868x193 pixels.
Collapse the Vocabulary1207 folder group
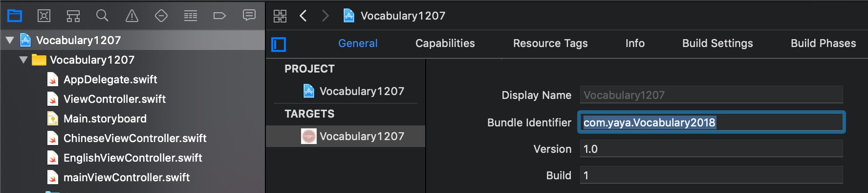click(x=23, y=60)
